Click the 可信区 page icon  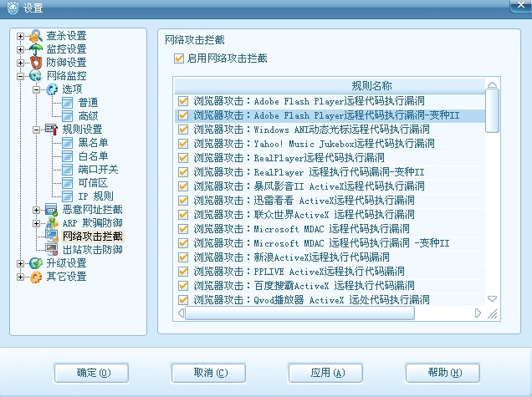pyautogui.click(x=67, y=183)
